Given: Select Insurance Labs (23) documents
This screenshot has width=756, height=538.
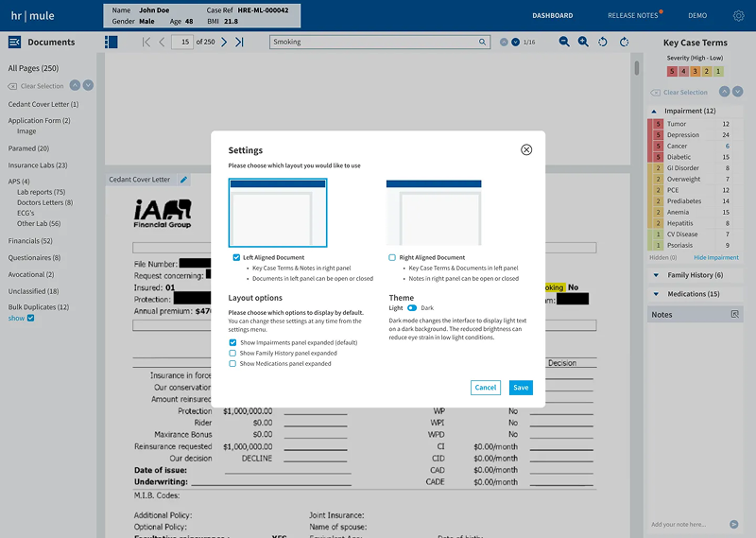Looking at the screenshot, I should coord(38,165).
